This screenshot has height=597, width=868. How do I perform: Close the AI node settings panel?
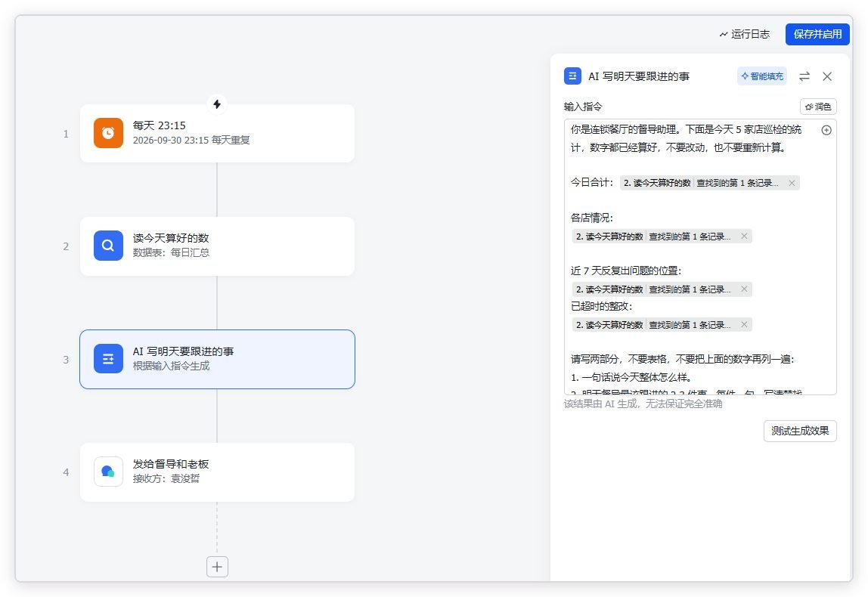tap(827, 76)
